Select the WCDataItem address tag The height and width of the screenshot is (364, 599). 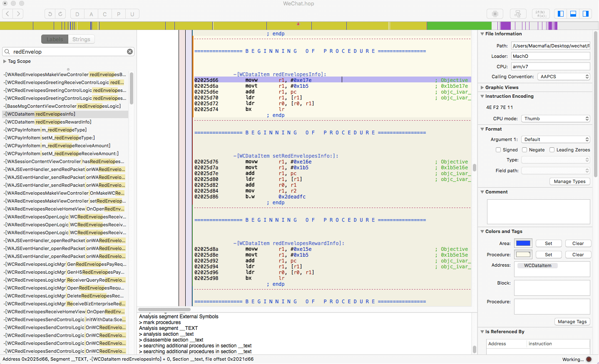pyautogui.click(x=537, y=265)
